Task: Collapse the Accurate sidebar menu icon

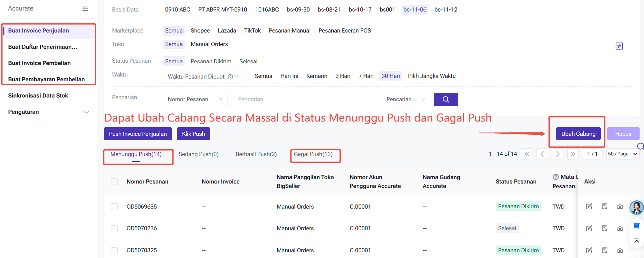Action: pos(85,8)
